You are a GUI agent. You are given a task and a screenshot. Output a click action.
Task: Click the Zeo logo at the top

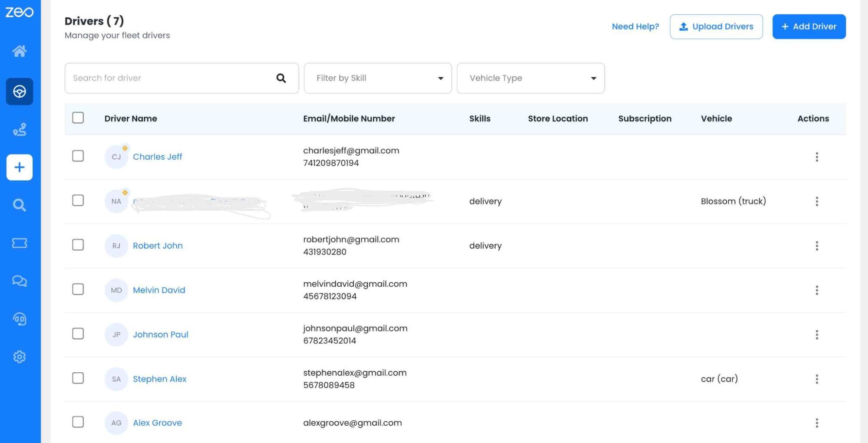(20, 12)
